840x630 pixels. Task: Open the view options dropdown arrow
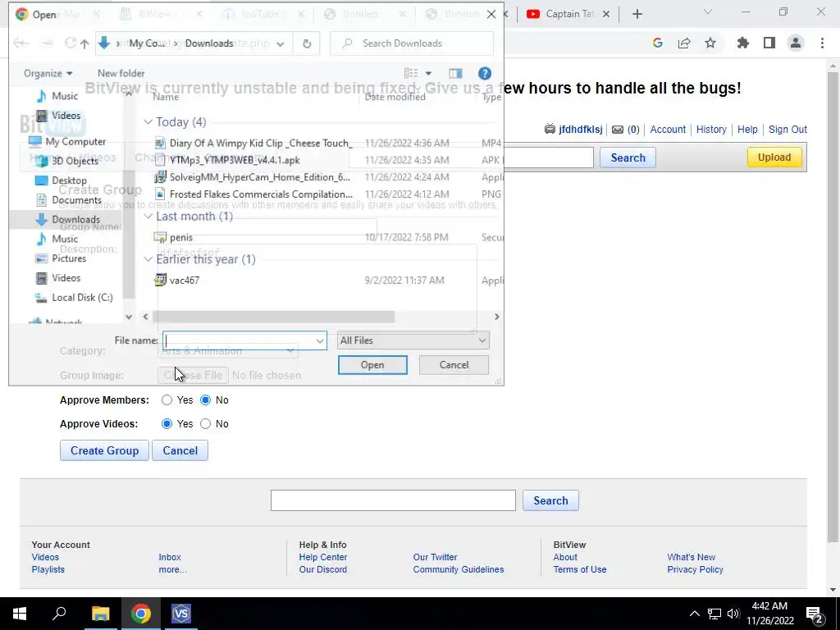tap(428, 73)
